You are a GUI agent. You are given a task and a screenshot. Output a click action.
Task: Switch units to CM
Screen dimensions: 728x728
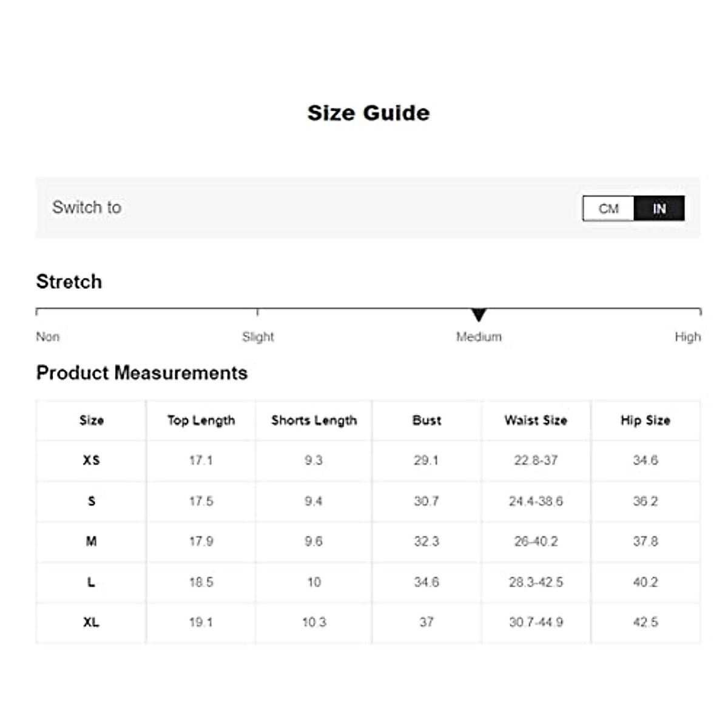[608, 209]
